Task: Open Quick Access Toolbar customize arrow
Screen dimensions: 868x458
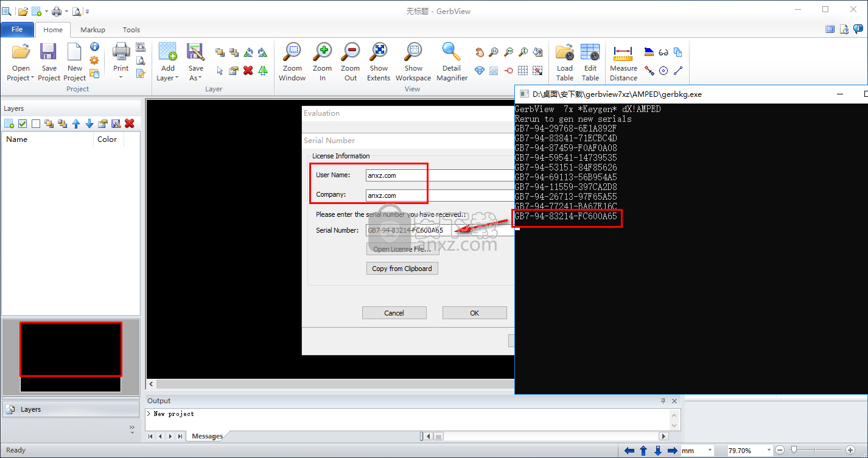Action: [87, 11]
